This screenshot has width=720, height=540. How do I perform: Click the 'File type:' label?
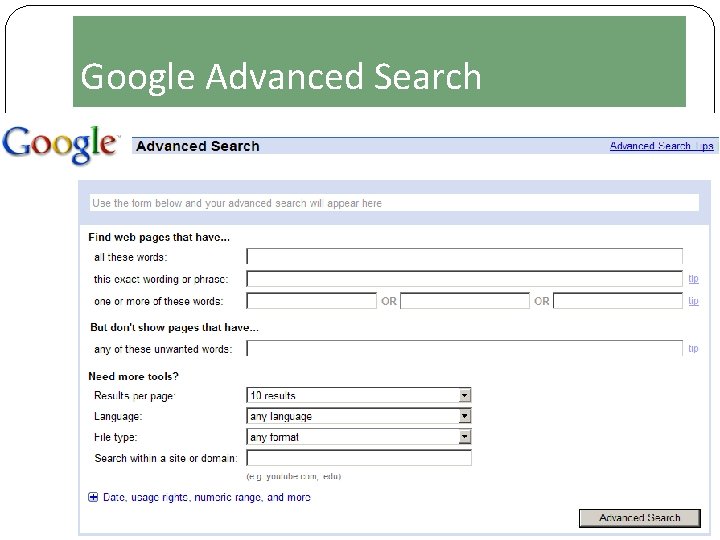(x=115, y=437)
